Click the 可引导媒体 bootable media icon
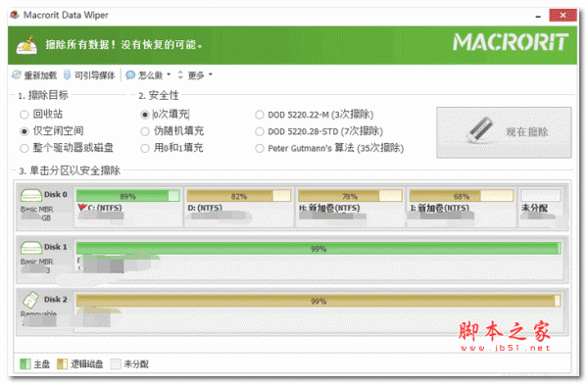 tap(67, 74)
